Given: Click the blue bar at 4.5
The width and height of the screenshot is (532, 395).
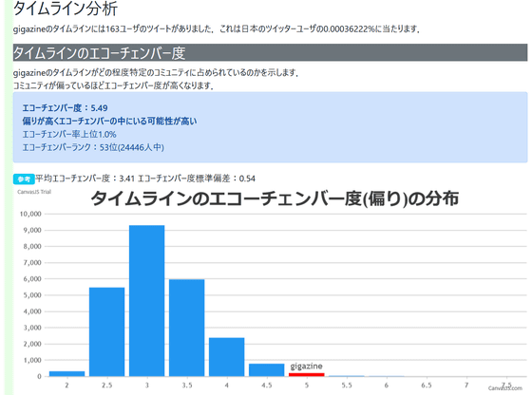Looking at the screenshot, I should (267, 370).
